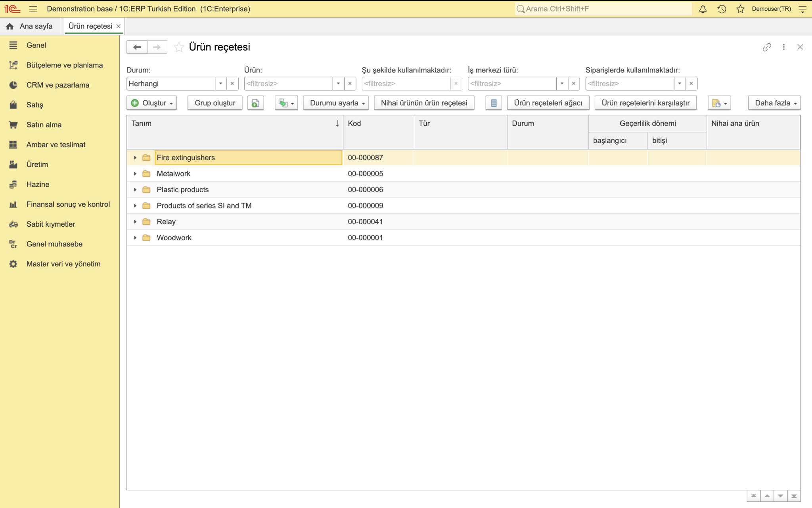Click Ürün reçetelerini karşılaştır button
This screenshot has width=812, height=508.
click(645, 103)
